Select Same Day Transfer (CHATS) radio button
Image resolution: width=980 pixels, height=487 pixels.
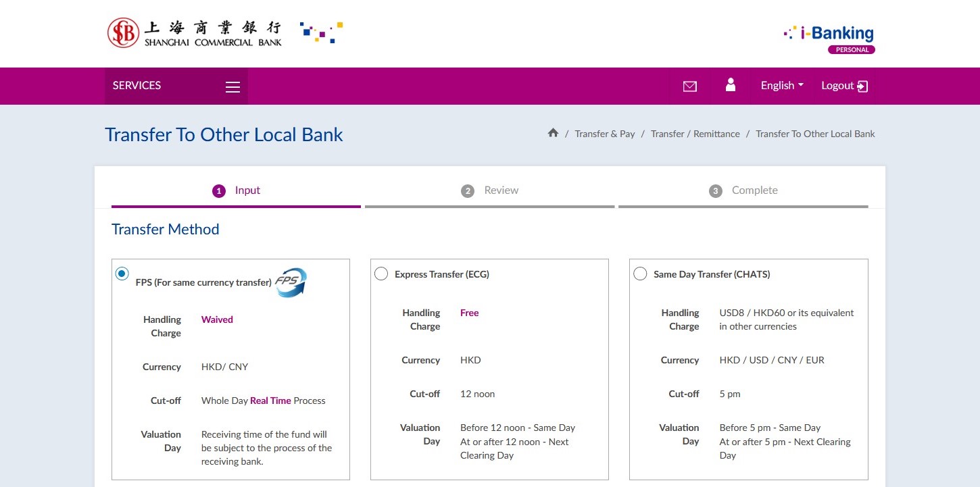pos(640,274)
